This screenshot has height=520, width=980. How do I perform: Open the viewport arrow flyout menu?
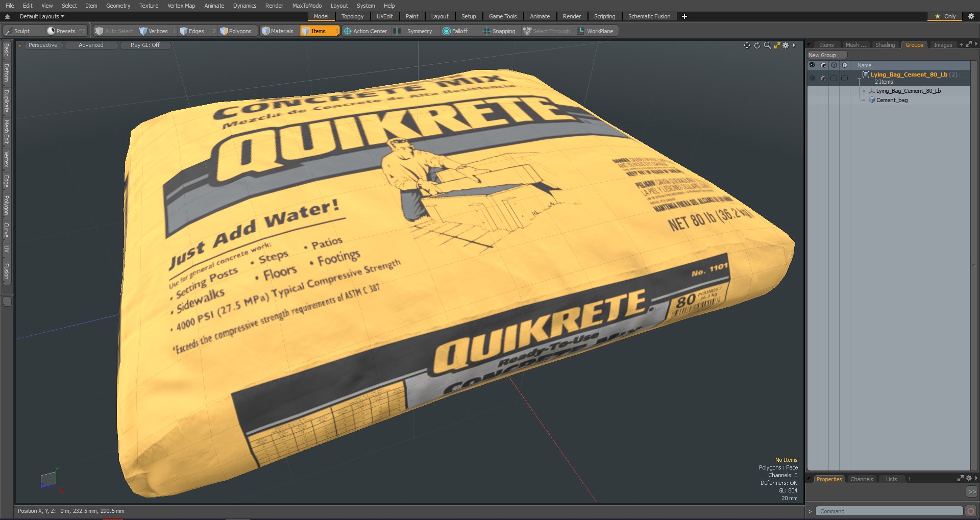tap(794, 45)
